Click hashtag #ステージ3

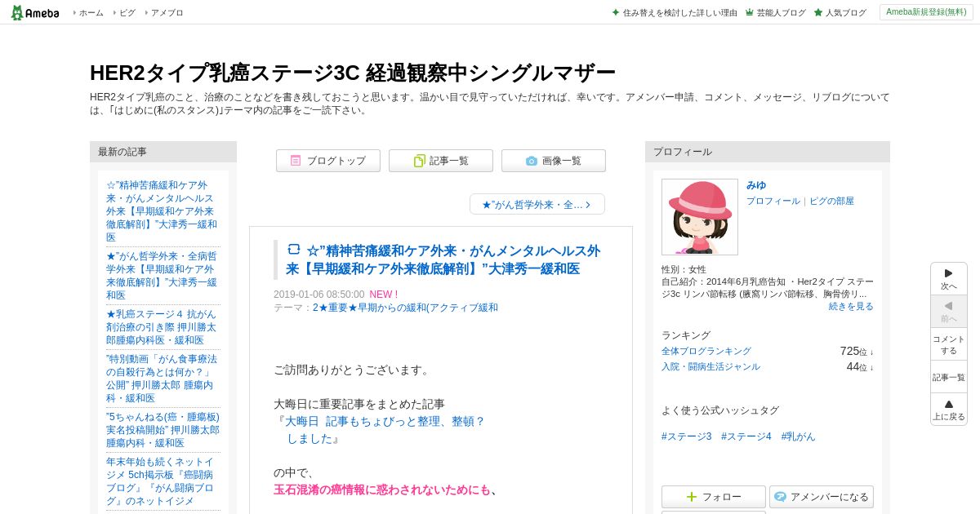tap(687, 436)
